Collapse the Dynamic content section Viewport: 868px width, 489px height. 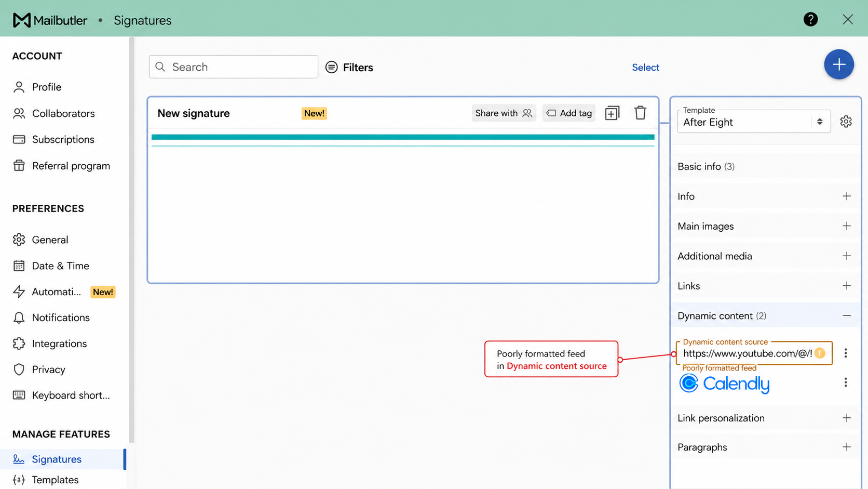click(846, 316)
